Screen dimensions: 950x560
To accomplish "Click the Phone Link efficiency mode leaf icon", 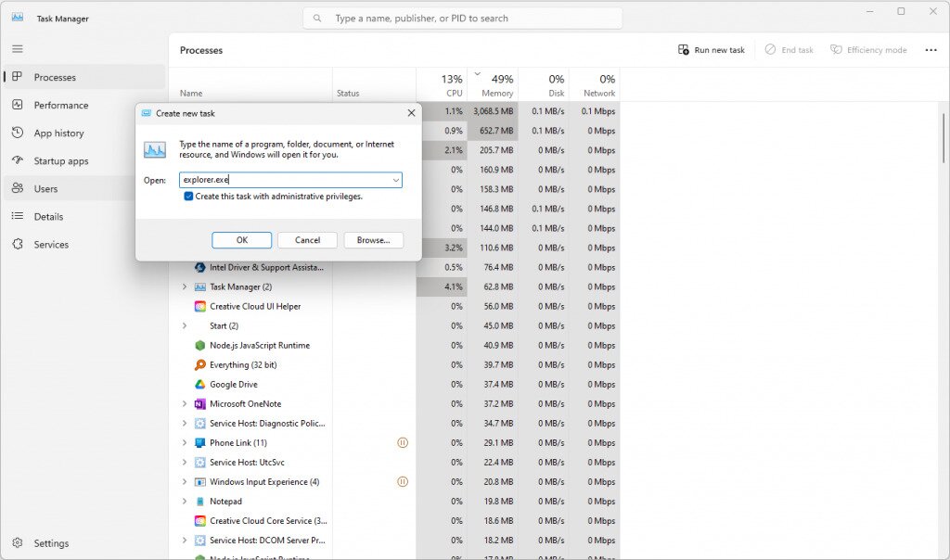I will click(403, 442).
